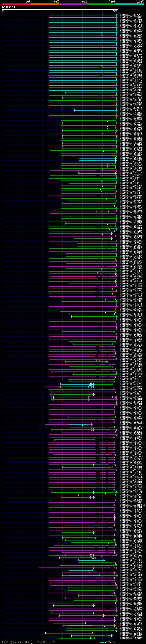Click the UniRef100_Q9ZUP3 label
The height and width of the screenshot is (644, 146).
[131, 65]
